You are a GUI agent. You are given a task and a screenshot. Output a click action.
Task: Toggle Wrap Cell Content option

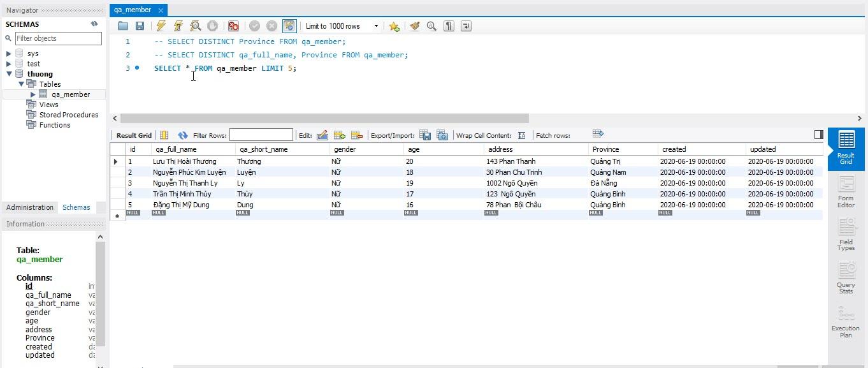521,135
